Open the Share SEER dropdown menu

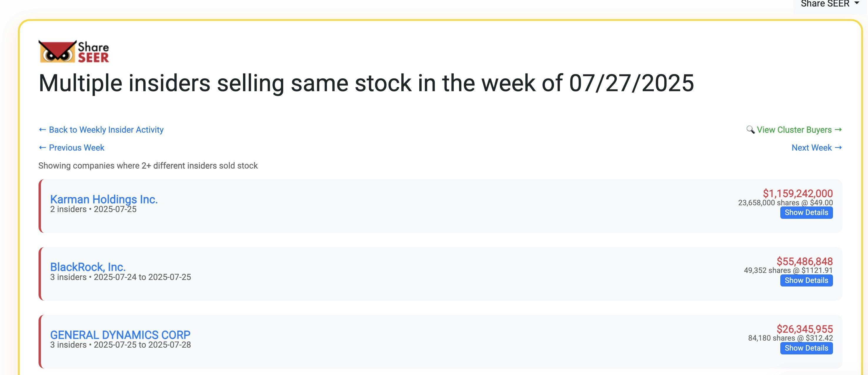coord(825,4)
